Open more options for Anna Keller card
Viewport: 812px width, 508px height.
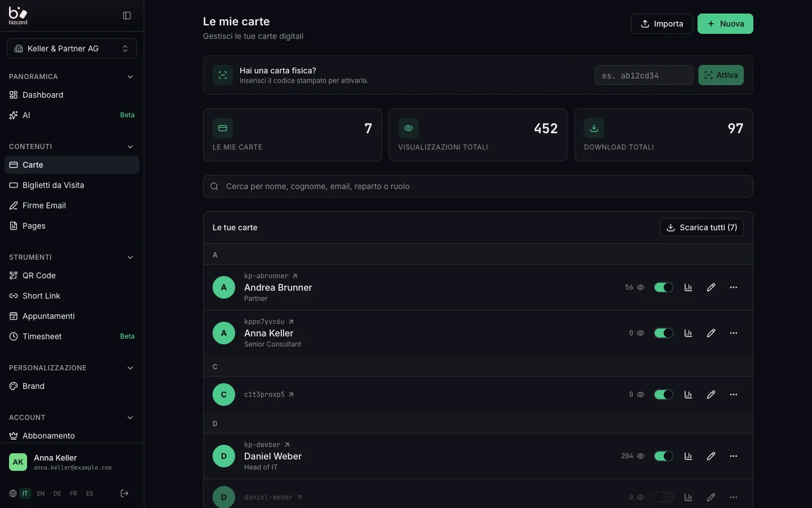[x=734, y=333]
